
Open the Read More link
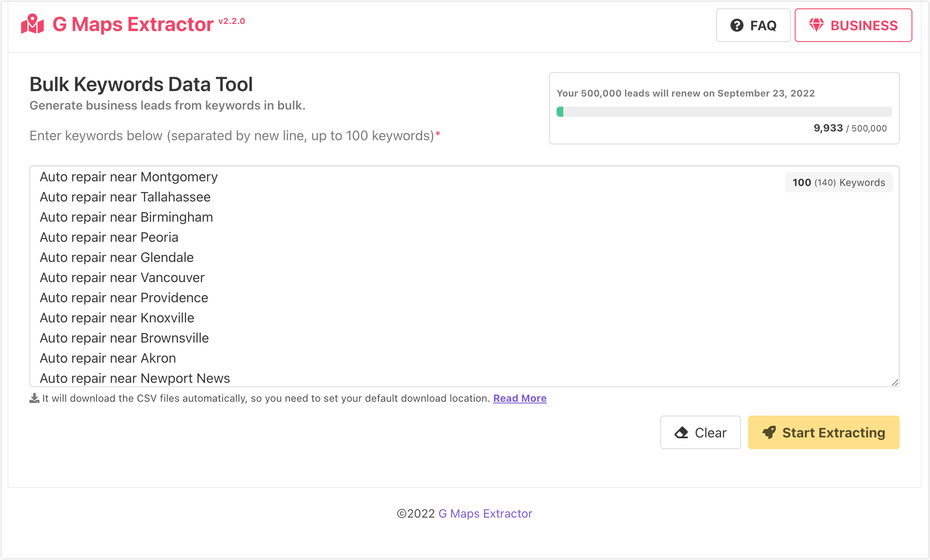coord(520,398)
